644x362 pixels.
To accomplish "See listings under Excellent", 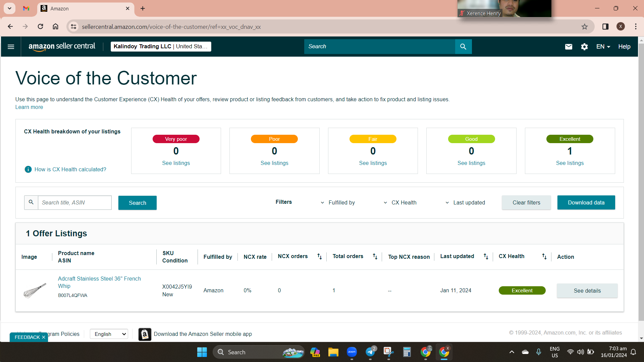I will click(570, 163).
